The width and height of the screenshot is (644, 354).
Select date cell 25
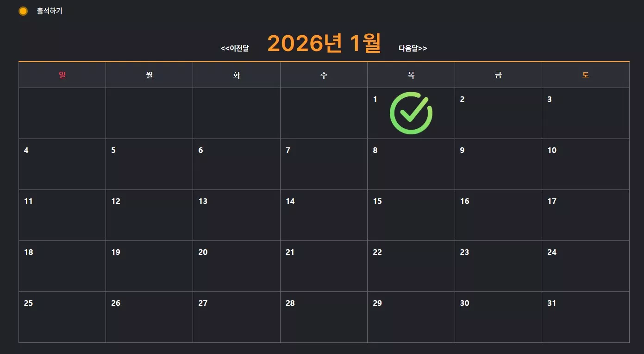(x=63, y=317)
